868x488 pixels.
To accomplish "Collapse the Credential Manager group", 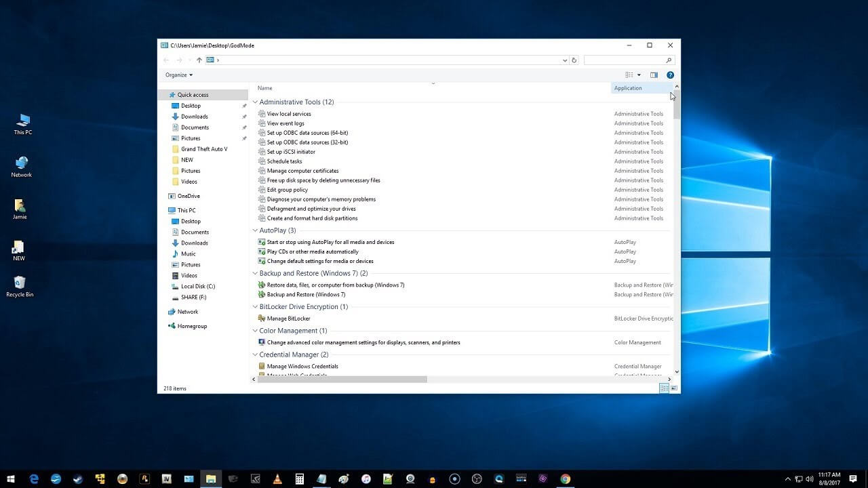I will (256, 354).
